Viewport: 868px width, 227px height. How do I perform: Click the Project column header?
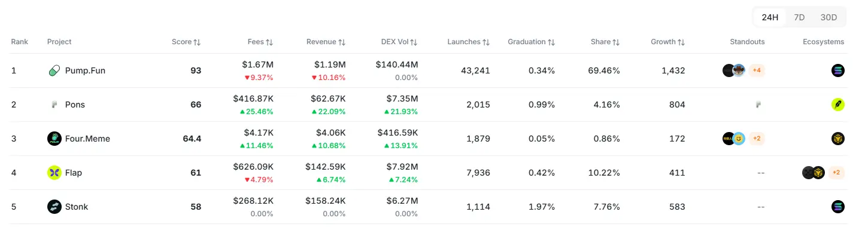pos(59,42)
